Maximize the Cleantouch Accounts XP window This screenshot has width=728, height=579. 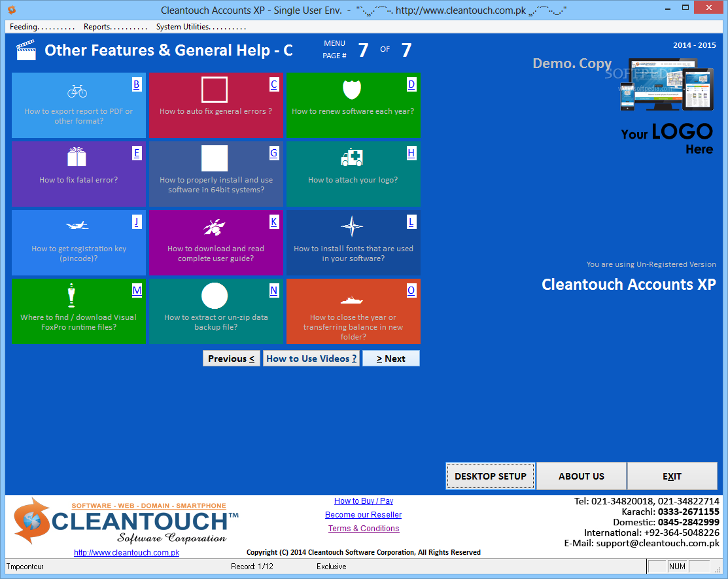coord(685,7)
